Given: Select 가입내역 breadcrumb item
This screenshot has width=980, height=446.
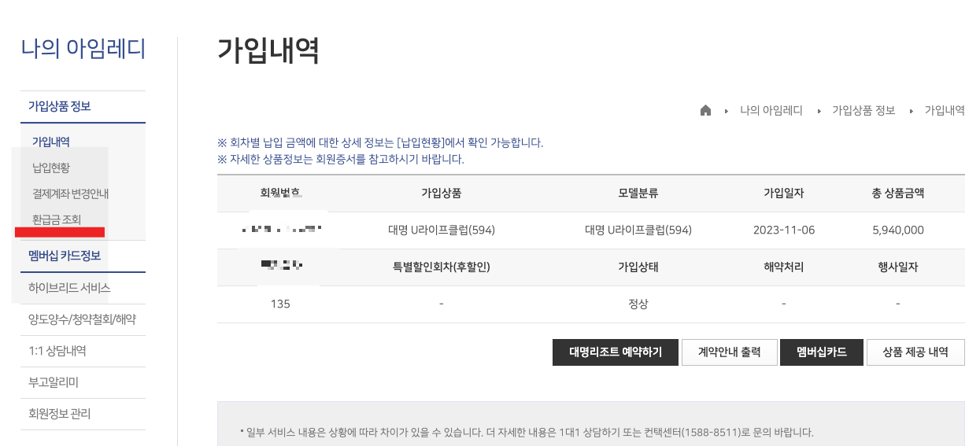Looking at the screenshot, I should pos(945,111).
